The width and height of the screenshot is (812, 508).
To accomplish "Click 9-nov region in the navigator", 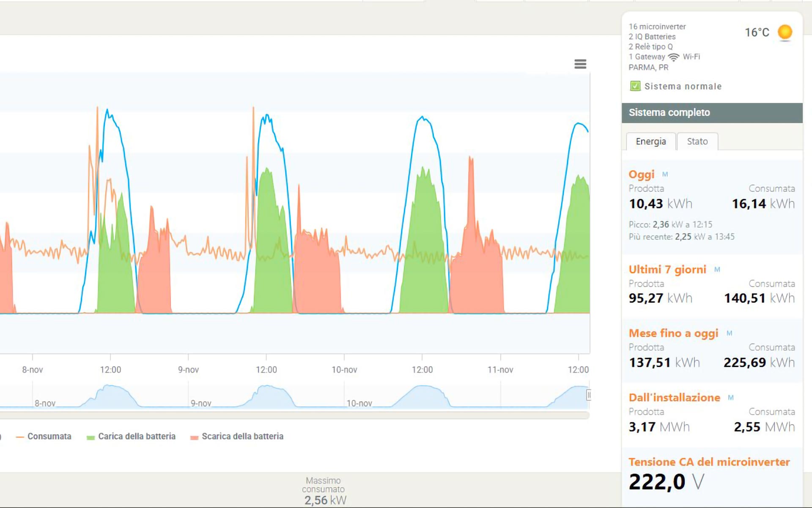I will (x=201, y=403).
